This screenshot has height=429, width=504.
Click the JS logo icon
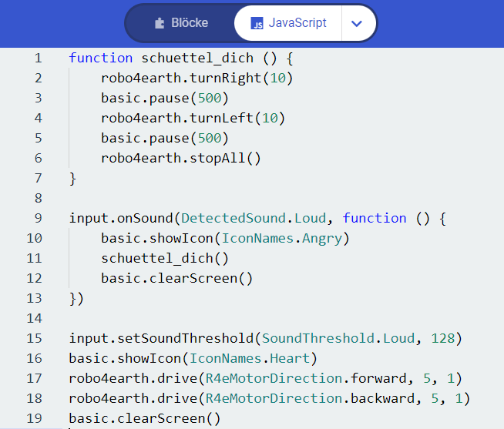tap(257, 23)
